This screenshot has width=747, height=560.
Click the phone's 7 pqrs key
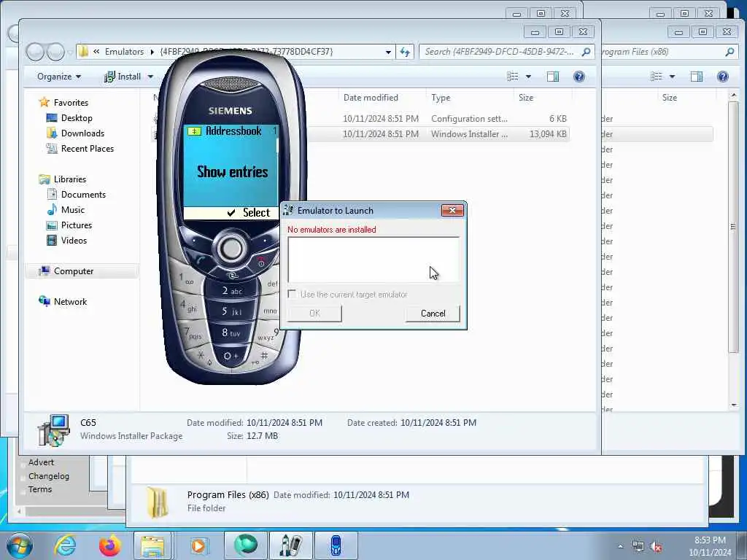pos(193,332)
